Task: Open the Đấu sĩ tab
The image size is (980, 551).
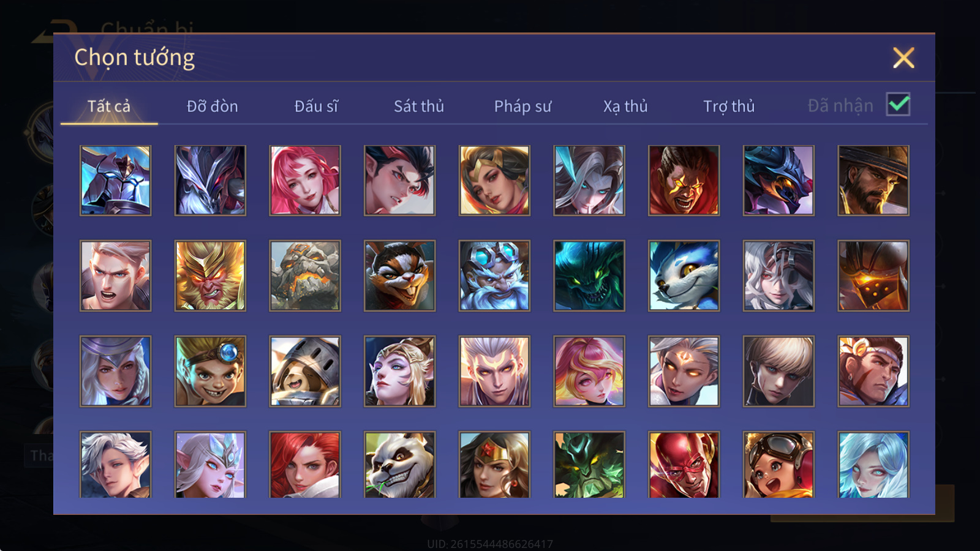Action: [316, 106]
